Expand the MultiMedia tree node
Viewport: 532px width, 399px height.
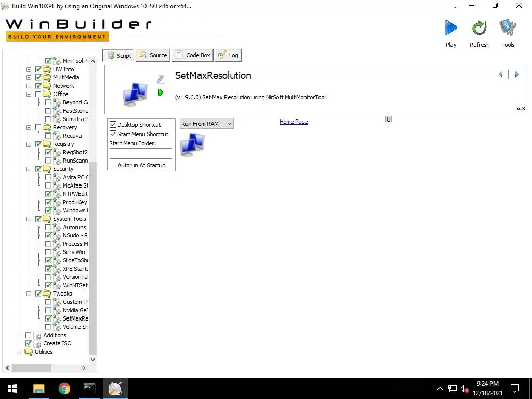[29, 77]
